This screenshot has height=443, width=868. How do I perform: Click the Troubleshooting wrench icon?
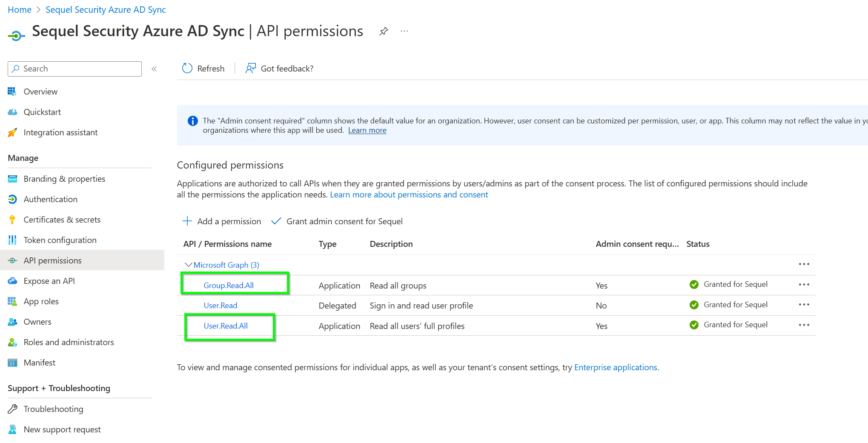point(12,409)
